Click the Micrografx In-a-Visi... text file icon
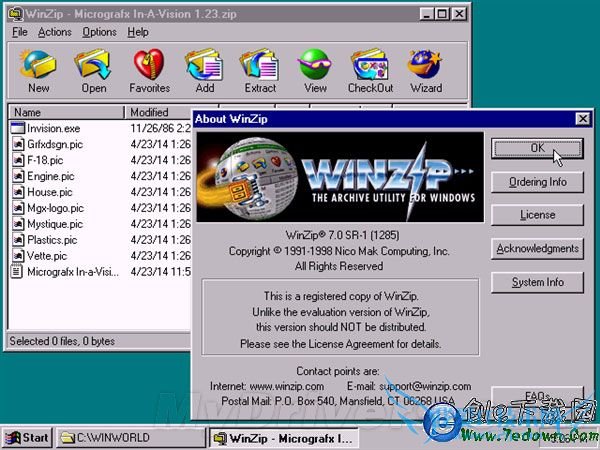The width and height of the screenshot is (600, 450). tap(16, 272)
